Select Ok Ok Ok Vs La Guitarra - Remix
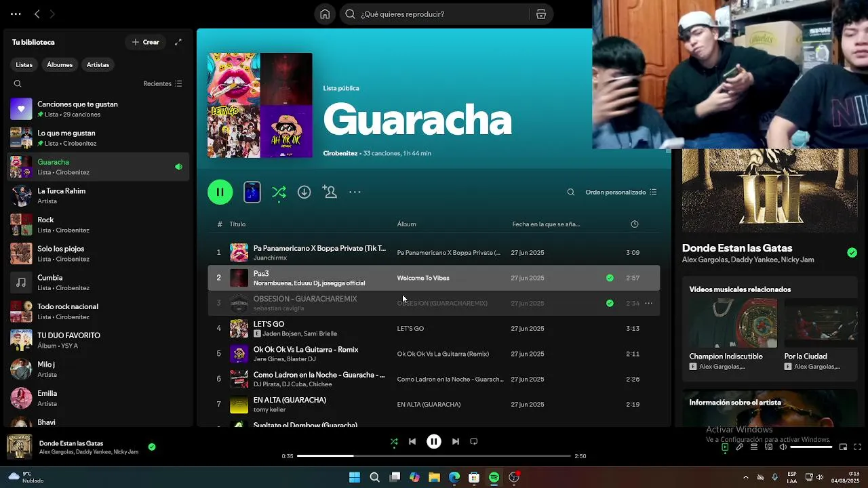The image size is (868, 488). 434,354
